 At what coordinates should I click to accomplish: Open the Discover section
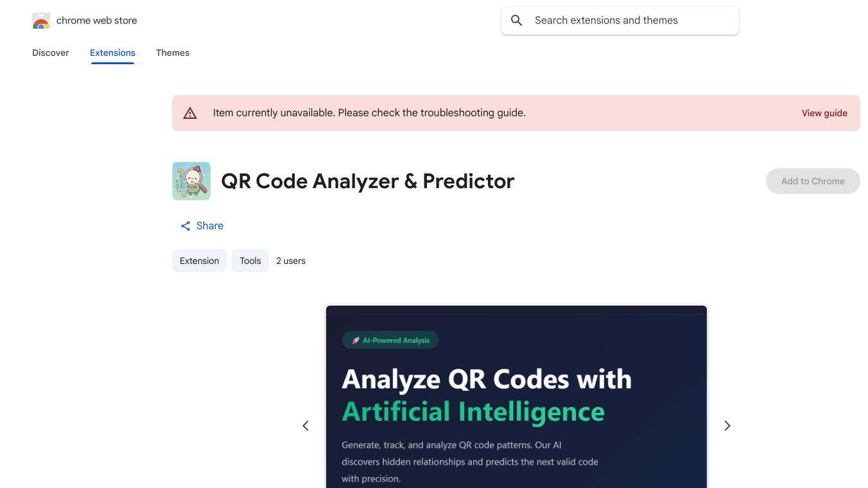(50, 53)
